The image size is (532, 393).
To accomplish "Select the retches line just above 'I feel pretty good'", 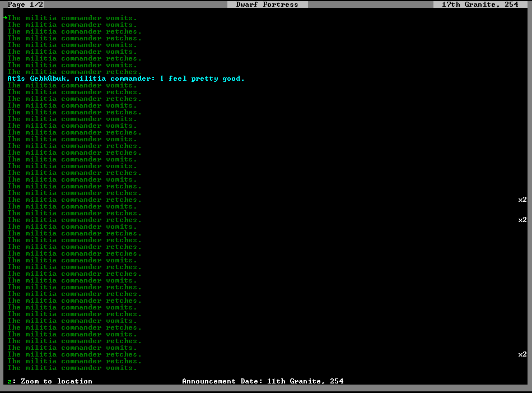I will (74, 72).
